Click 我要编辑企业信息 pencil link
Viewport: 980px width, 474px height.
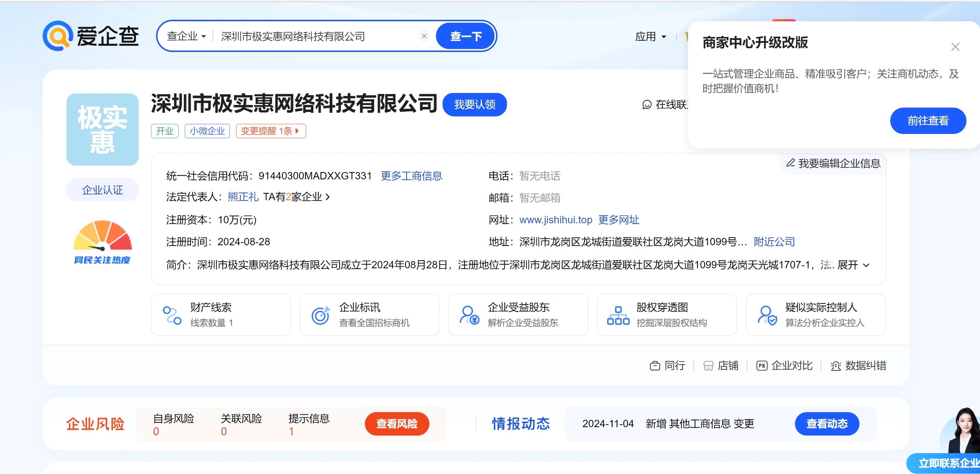pos(833,164)
